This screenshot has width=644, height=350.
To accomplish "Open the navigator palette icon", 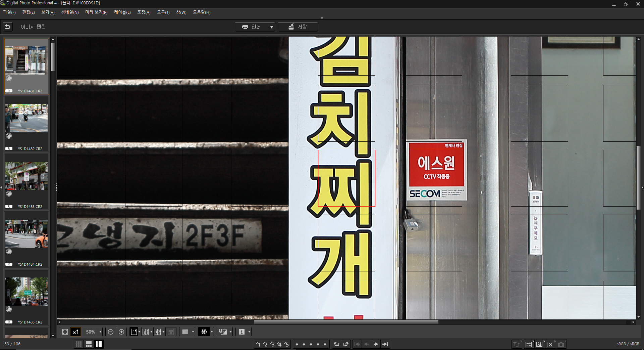I will (x=550, y=344).
